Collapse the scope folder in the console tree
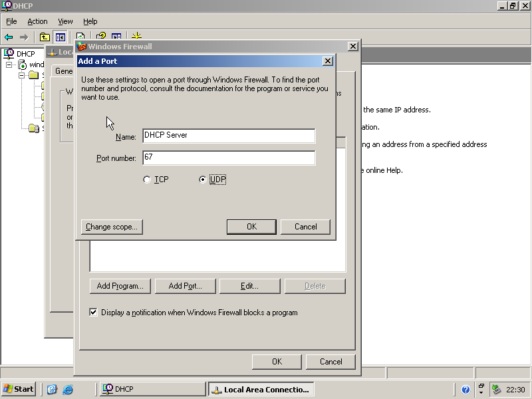 point(21,75)
